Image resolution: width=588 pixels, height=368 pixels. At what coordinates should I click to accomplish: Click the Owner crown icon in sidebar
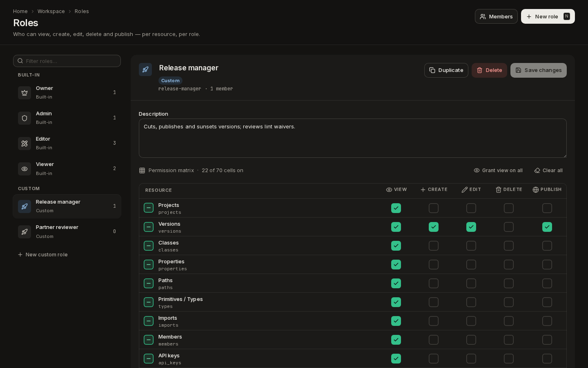click(x=24, y=93)
